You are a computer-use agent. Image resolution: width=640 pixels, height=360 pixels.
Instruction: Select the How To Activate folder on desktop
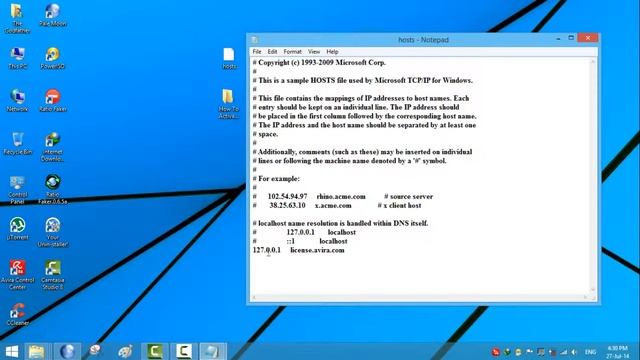(x=229, y=104)
